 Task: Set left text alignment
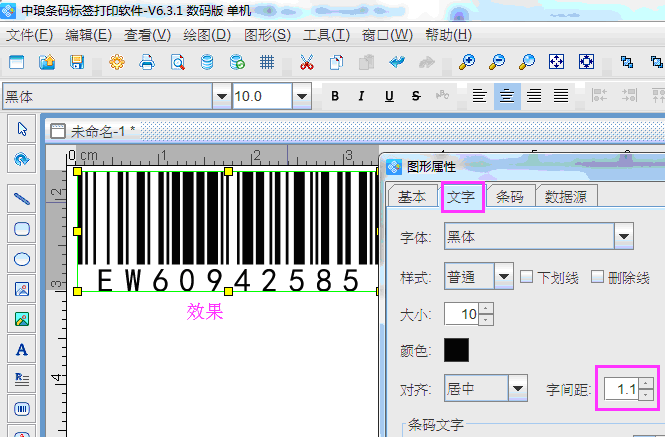480,96
